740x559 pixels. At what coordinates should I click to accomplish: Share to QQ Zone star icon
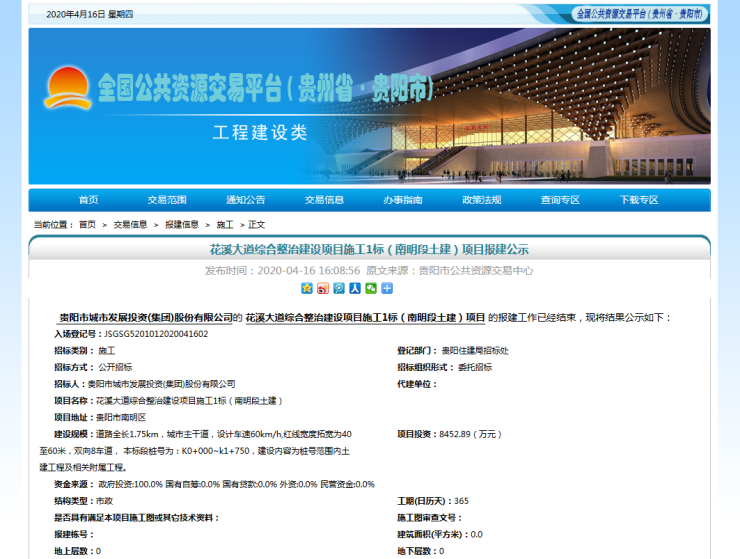[307, 288]
